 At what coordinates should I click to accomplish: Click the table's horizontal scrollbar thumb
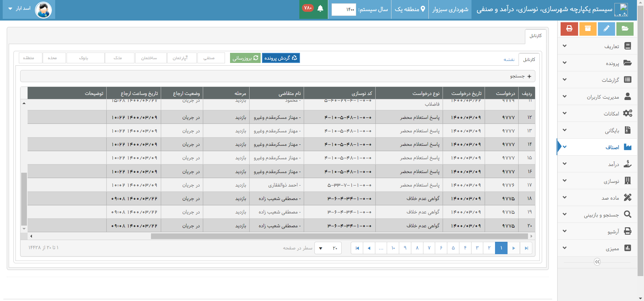coord(339,236)
